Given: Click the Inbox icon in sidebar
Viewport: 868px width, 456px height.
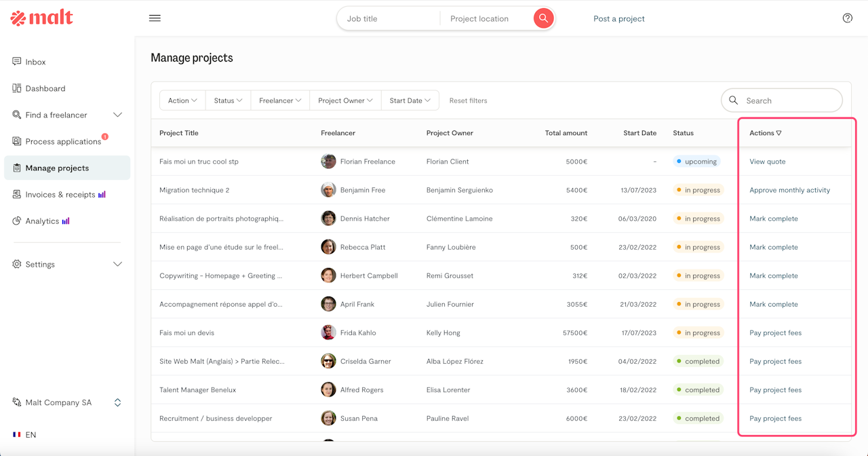Looking at the screenshot, I should pos(17,62).
